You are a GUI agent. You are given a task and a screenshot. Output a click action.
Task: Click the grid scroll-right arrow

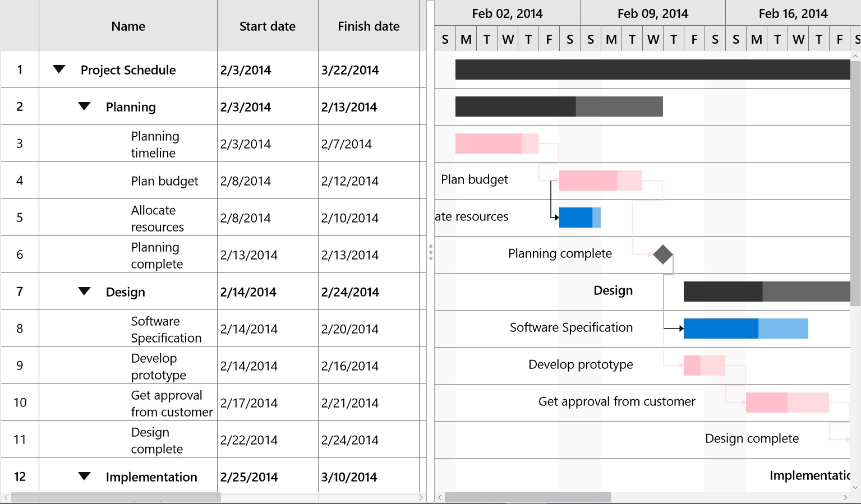[x=421, y=497]
